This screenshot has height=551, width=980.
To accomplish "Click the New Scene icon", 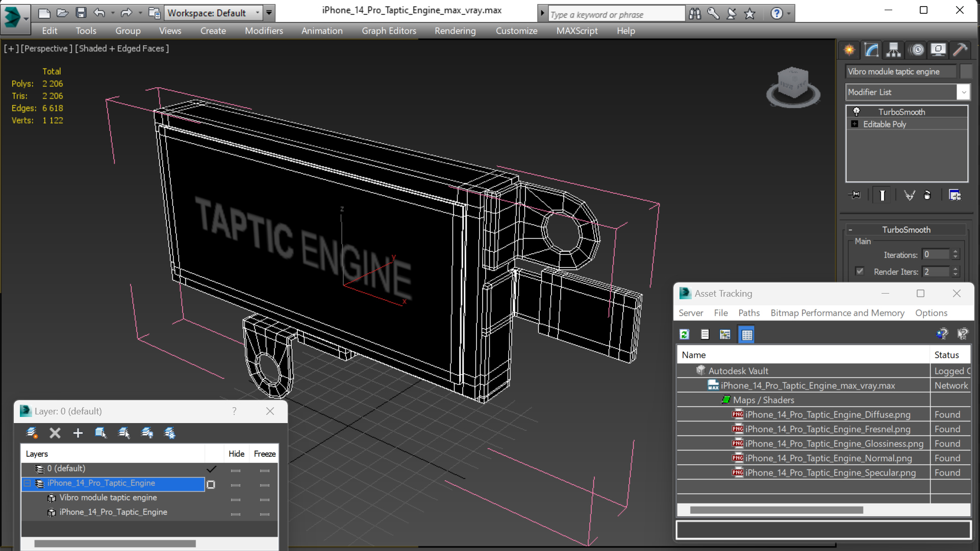I will coord(44,13).
